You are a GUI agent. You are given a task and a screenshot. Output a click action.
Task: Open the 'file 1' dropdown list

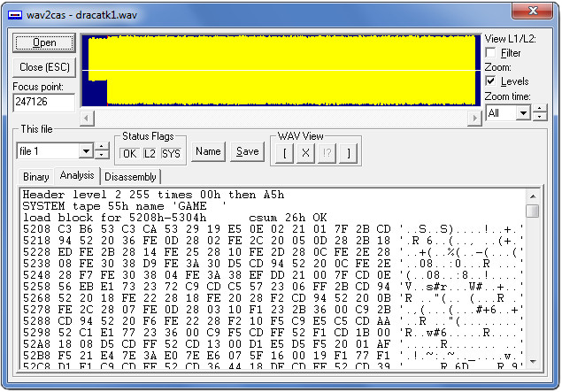86,151
